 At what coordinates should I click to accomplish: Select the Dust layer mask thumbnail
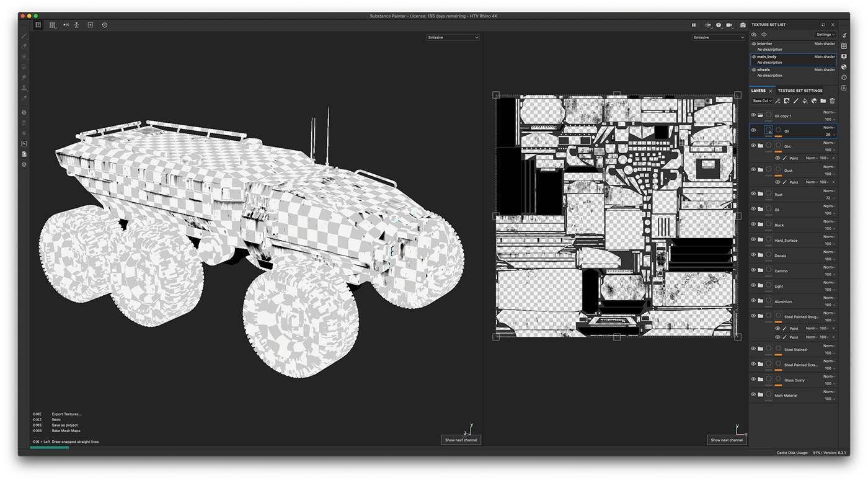click(778, 169)
